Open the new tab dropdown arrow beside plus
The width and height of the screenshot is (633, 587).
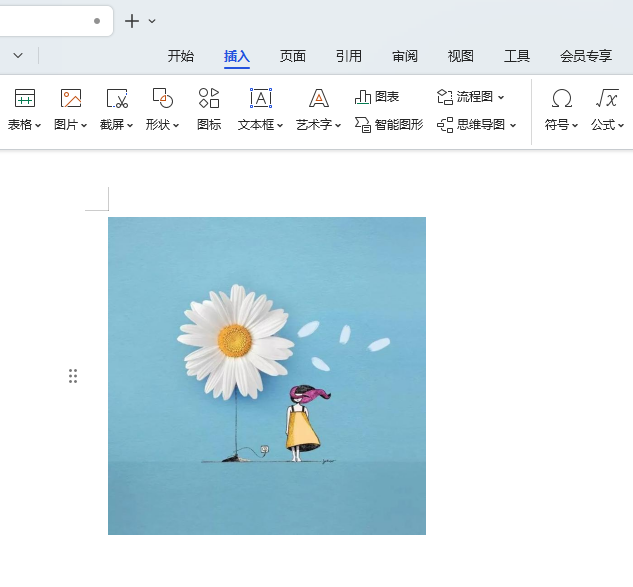(x=152, y=21)
